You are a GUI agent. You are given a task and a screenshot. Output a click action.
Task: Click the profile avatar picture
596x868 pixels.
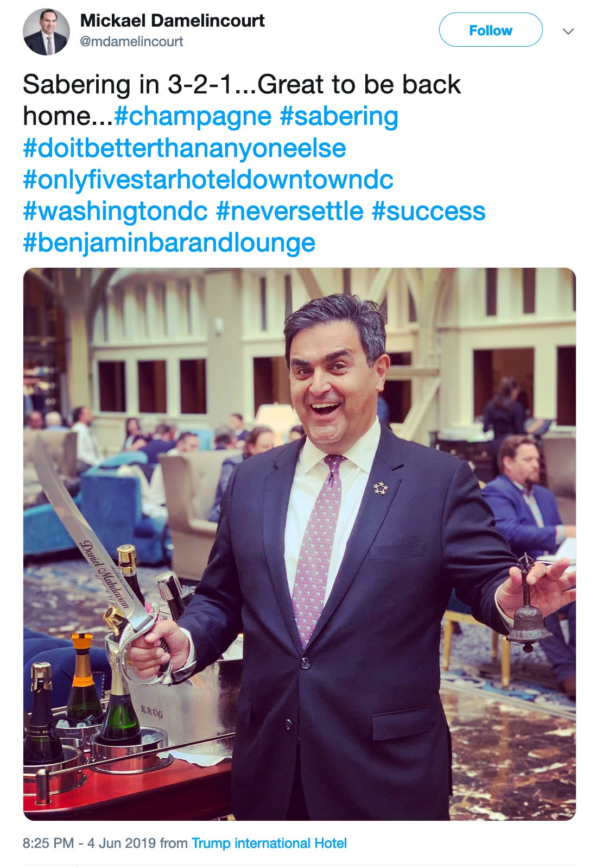(46, 32)
